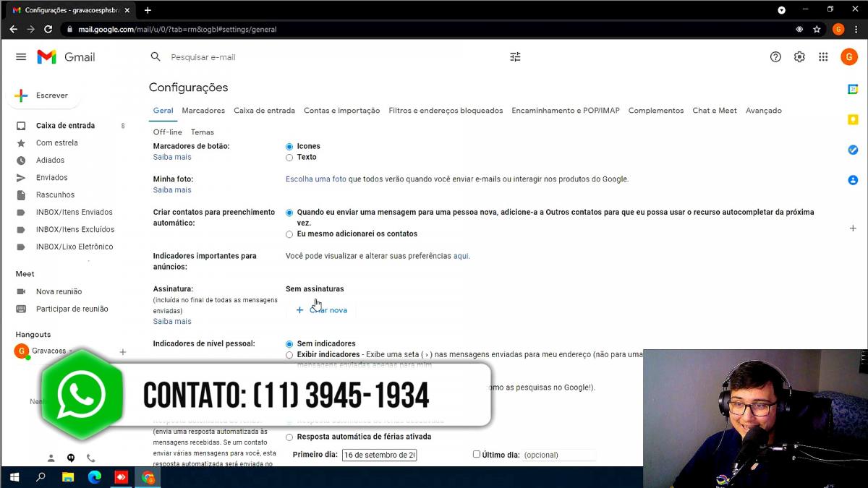This screenshot has height=488, width=868.
Task: Open Off-line settings tab
Action: pyautogui.click(x=168, y=132)
